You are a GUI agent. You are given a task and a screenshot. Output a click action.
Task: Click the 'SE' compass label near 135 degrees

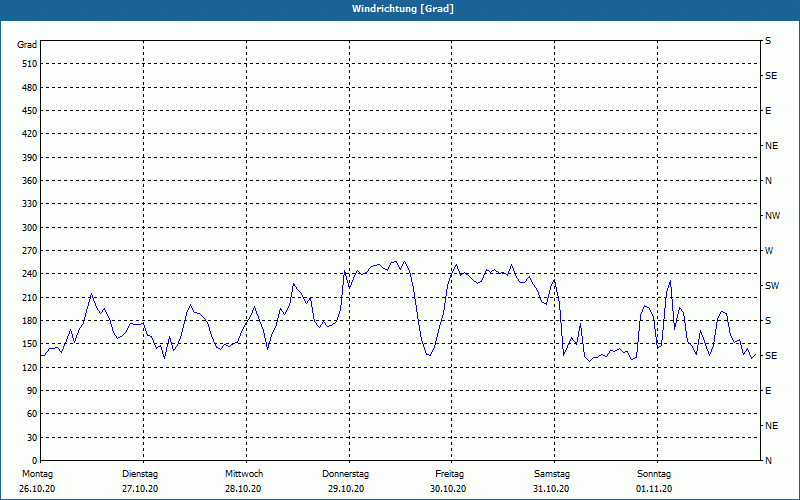tap(771, 356)
